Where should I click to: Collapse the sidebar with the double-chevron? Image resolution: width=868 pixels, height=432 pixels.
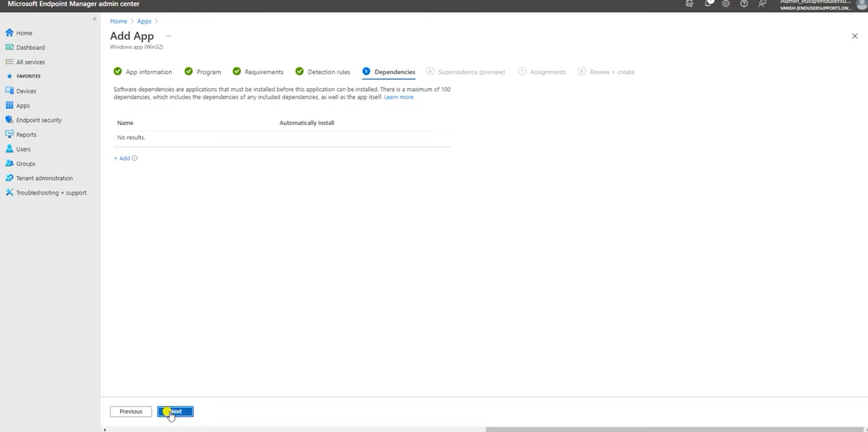(94, 19)
